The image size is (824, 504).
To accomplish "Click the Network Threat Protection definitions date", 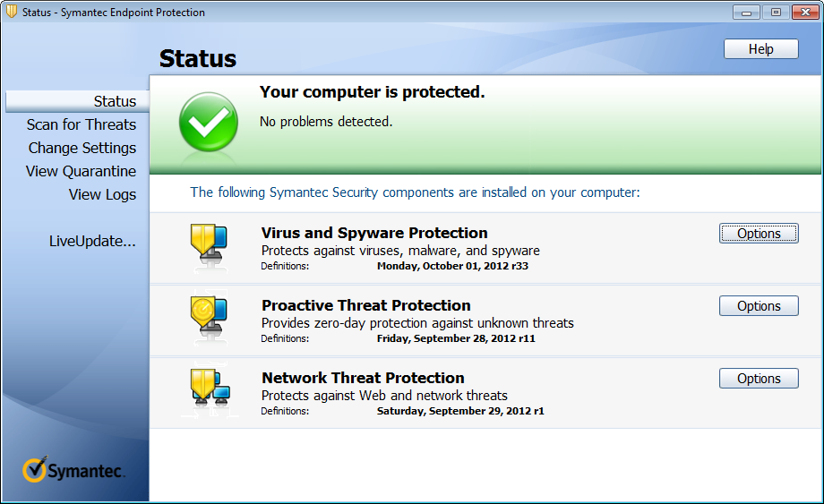I will (x=460, y=412).
